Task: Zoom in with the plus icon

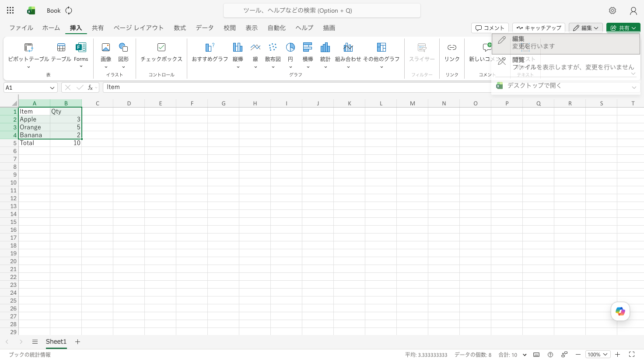Action: pos(618,355)
